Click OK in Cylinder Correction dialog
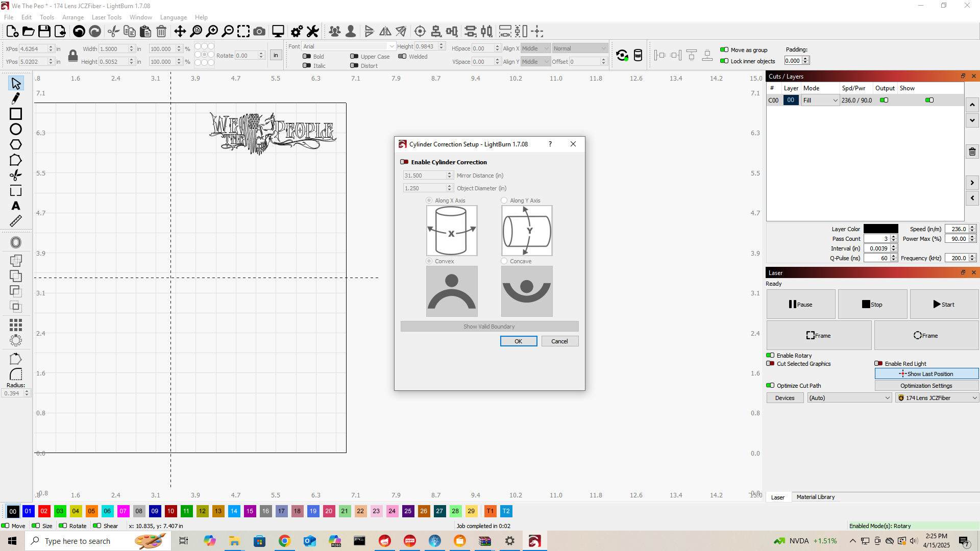 pyautogui.click(x=519, y=341)
